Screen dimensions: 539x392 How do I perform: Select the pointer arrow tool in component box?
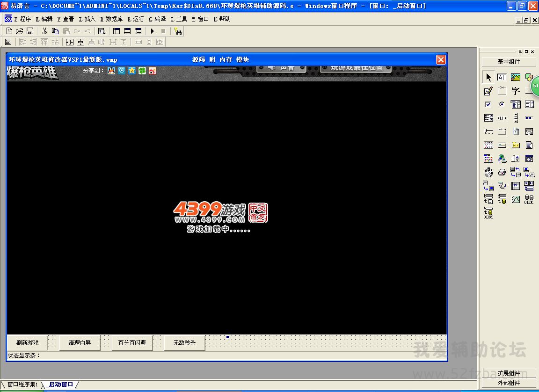pos(488,77)
